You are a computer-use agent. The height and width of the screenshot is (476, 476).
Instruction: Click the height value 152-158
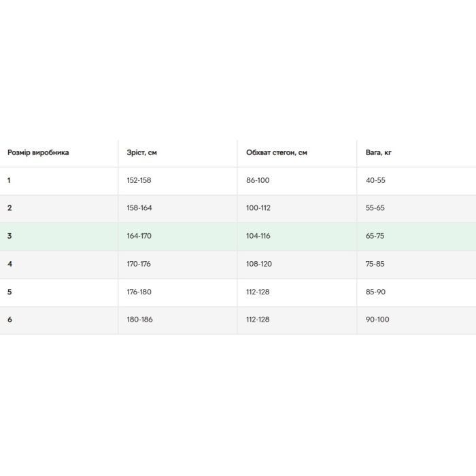pos(139,181)
